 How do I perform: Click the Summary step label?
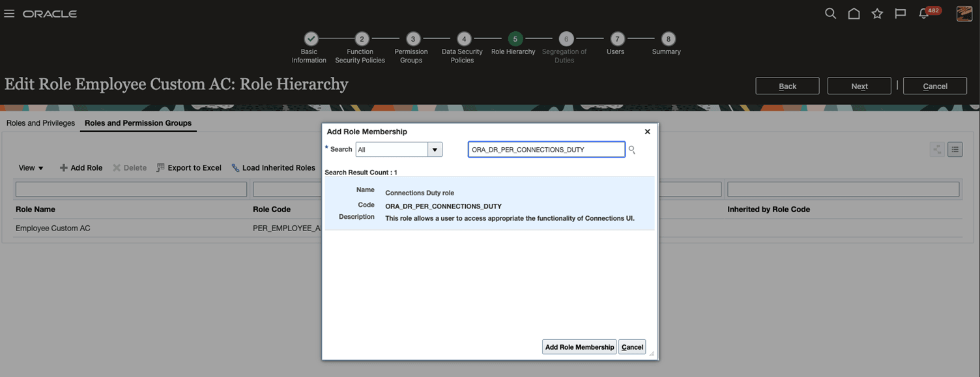click(666, 51)
